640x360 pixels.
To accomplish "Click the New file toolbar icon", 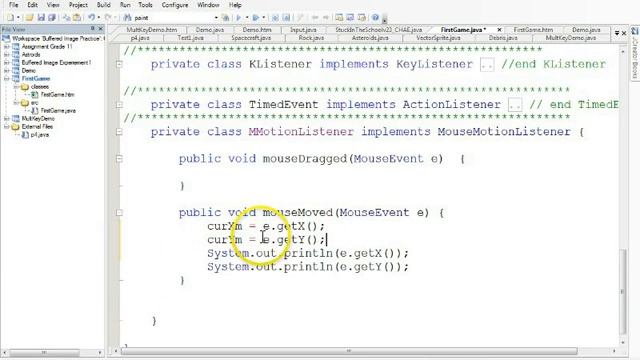I will [10, 18].
